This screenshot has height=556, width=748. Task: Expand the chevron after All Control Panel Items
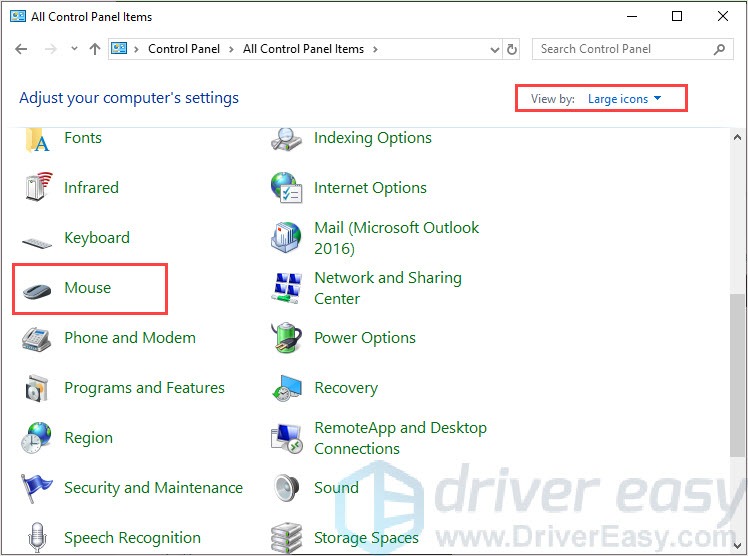pos(375,49)
